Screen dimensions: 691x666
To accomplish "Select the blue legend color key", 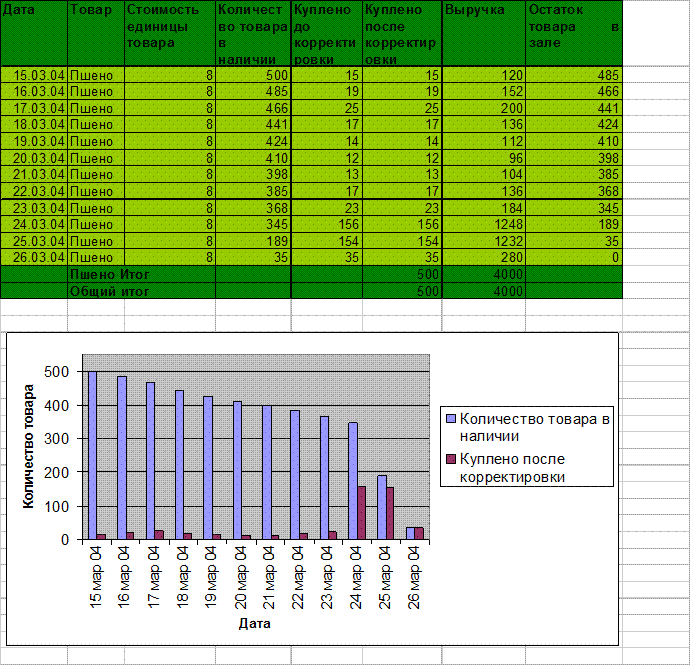I will 450,419.
